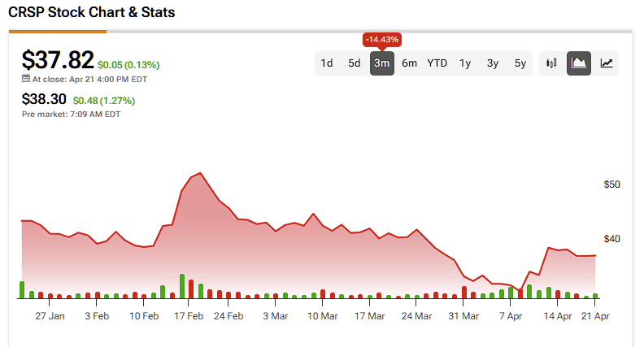Screen dimensions: 644x347
Task: Click the 3 Feb date axis label
Action: (97, 316)
